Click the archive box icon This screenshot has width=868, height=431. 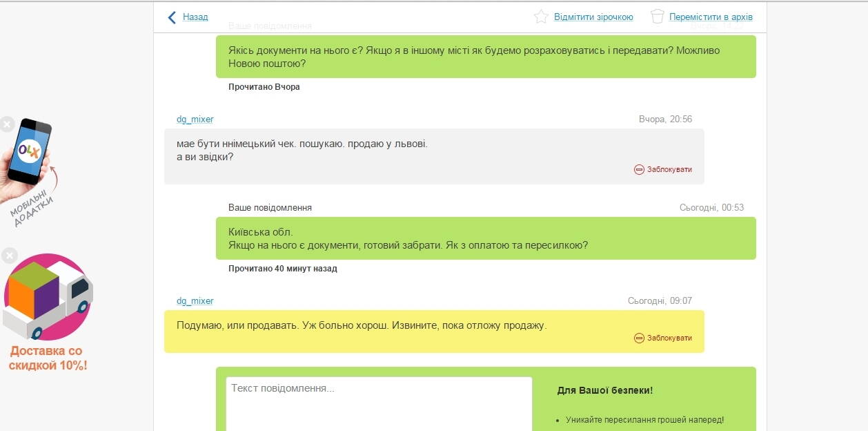tap(658, 17)
